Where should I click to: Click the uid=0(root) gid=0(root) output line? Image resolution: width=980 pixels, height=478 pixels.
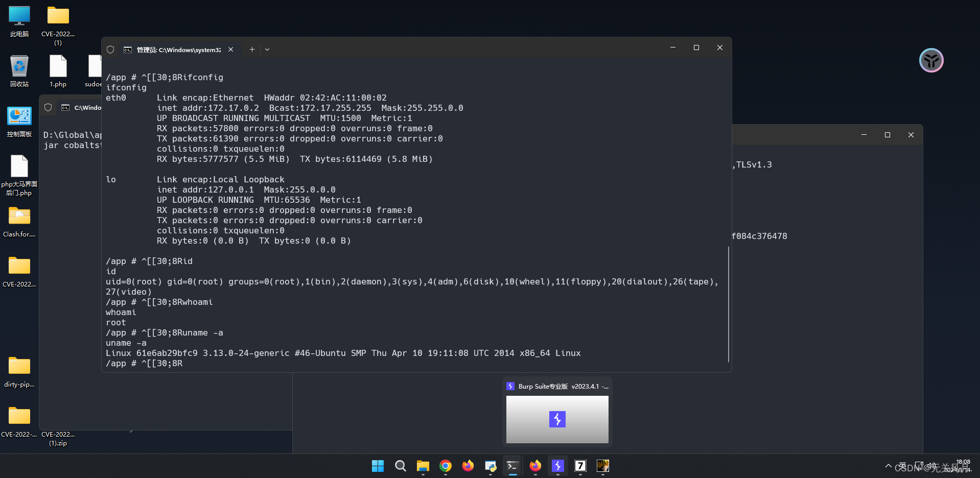pos(412,281)
